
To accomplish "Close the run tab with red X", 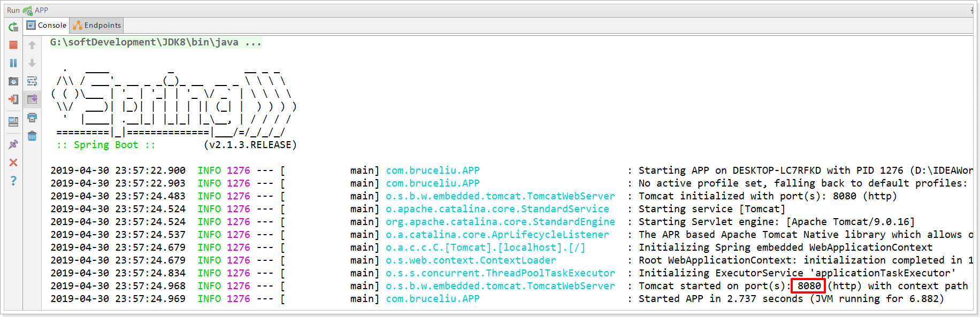I will [x=13, y=163].
